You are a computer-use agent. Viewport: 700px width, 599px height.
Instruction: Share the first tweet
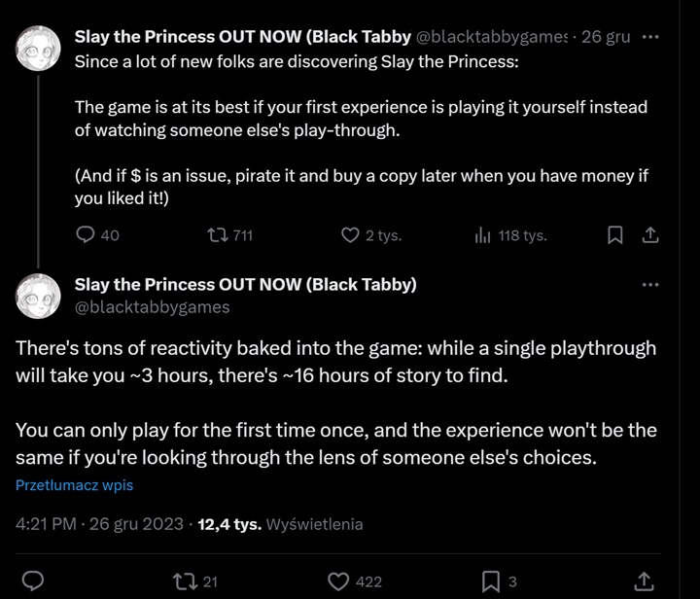tap(650, 234)
